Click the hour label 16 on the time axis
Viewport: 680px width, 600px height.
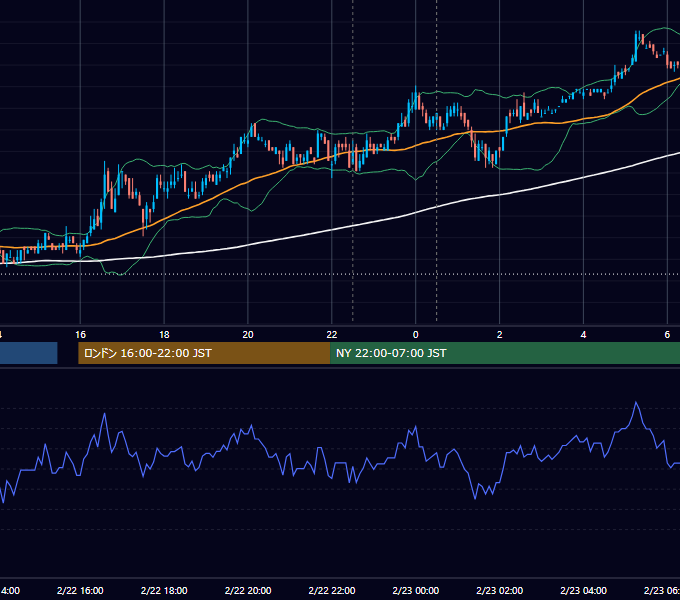pos(81,335)
